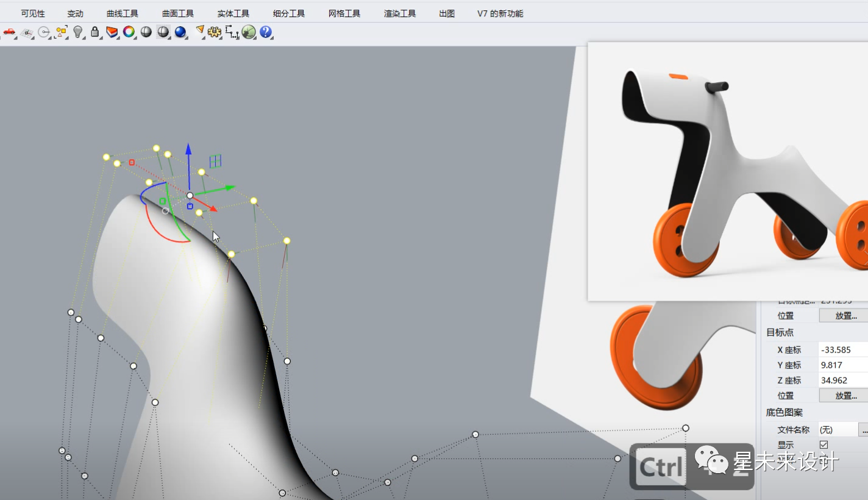The height and width of the screenshot is (500, 868).
Task: Open the 曲线工具 tab
Action: tap(123, 13)
